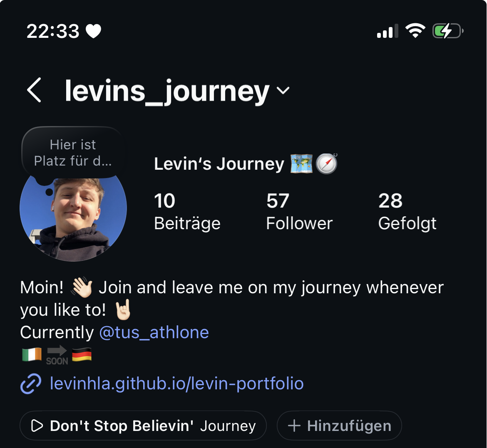Image resolution: width=487 pixels, height=448 pixels.
Task: Tap the cellular signal bars icon
Action: point(387,31)
